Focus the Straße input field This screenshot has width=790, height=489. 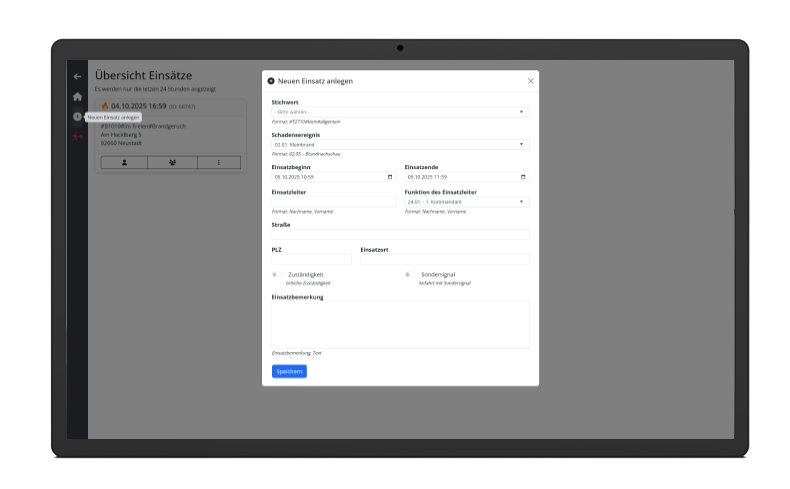pyautogui.click(x=400, y=235)
